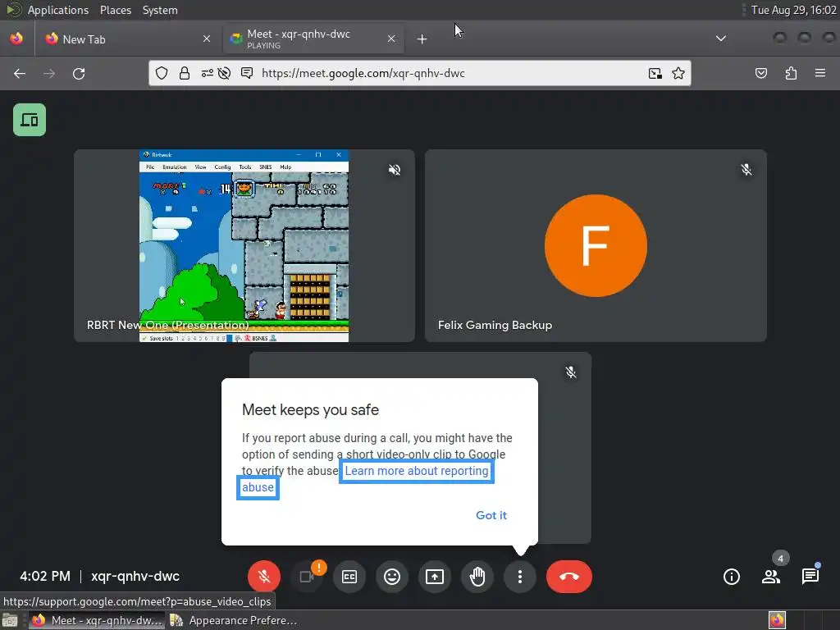The image size is (840, 630).
Task: Click the green presentation indicator icon
Action: click(30, 120)
